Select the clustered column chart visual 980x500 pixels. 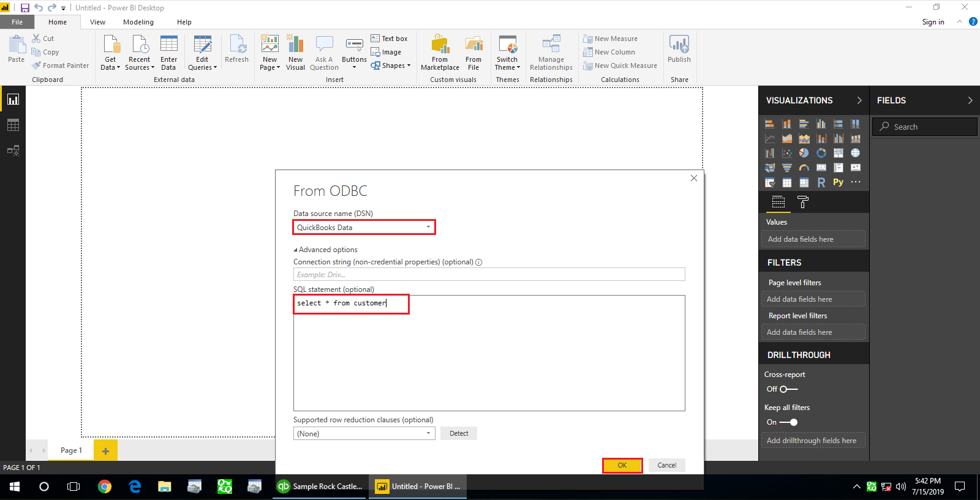821,124
